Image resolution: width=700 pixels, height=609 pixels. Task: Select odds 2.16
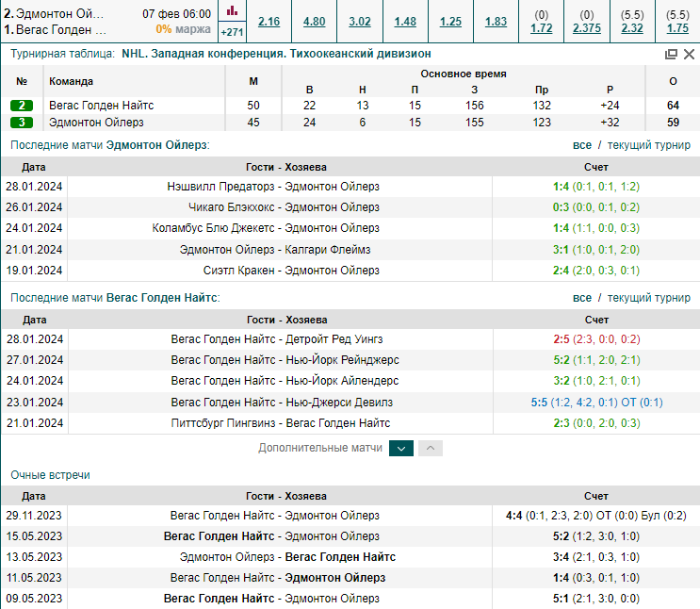(269, 22)
